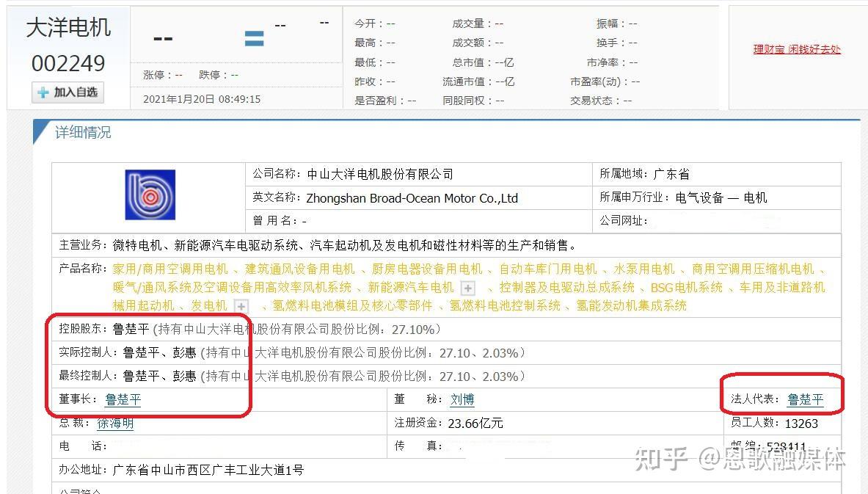Click the plus icon on 加入自选 button
This screenshot has height=494, width=868.
[x=44, y=92]
